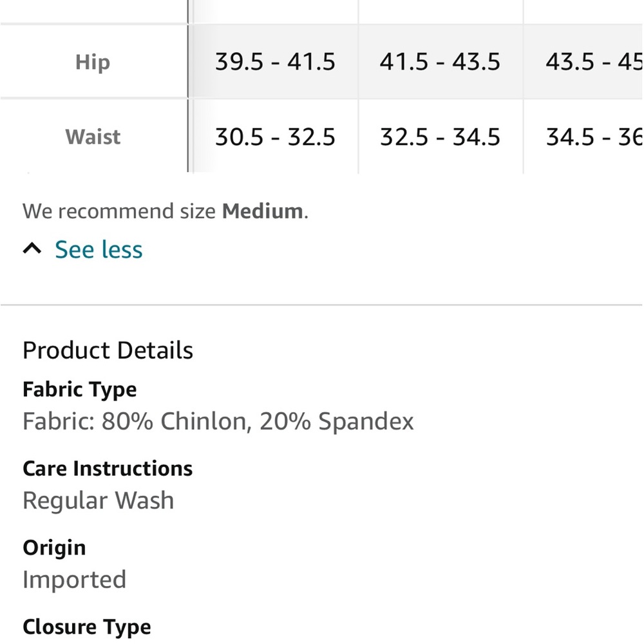Click hip cell 41.5 - 43.5

coord(440,62)
